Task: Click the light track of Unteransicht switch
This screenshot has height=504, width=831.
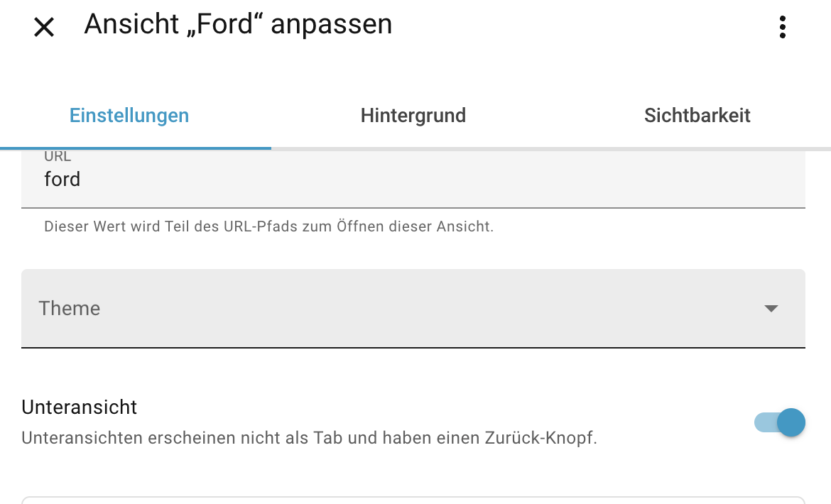Action: (763, 423)
